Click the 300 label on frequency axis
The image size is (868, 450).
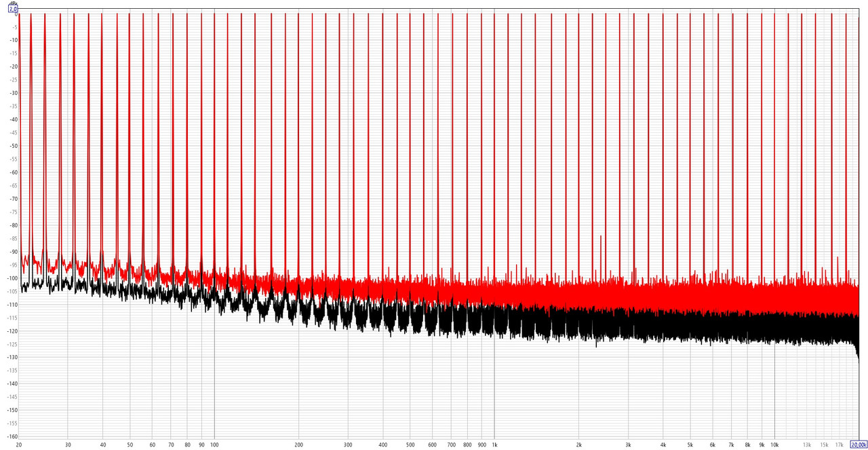click(348, 445)
